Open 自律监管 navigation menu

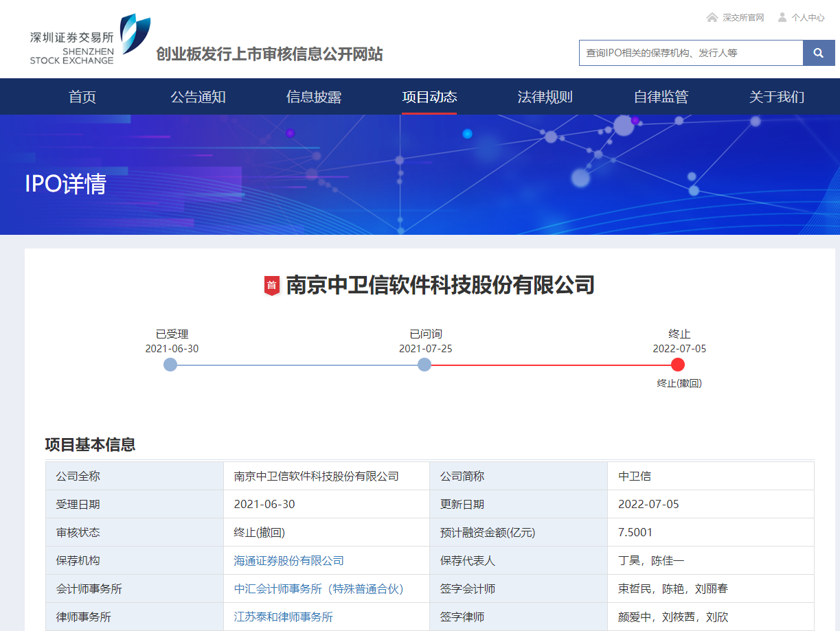(661, 97)
